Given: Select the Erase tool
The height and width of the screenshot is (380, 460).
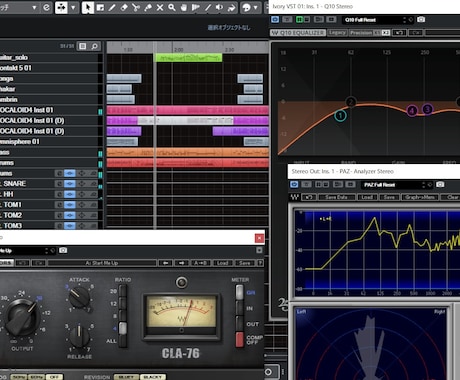Looking at the screenshot, I should pyautogui.click(x=124, y=8).
